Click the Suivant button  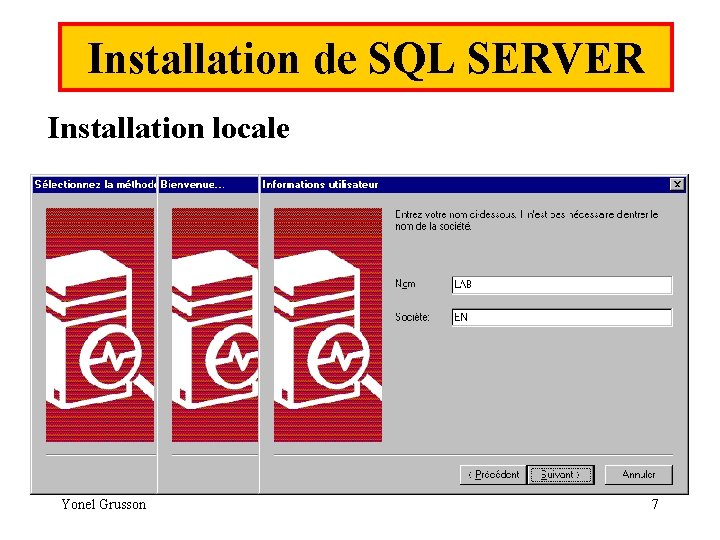561,474
